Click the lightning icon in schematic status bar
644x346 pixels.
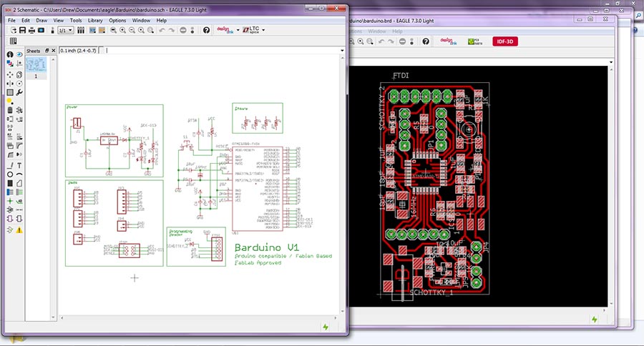click(x=326, y=327)
